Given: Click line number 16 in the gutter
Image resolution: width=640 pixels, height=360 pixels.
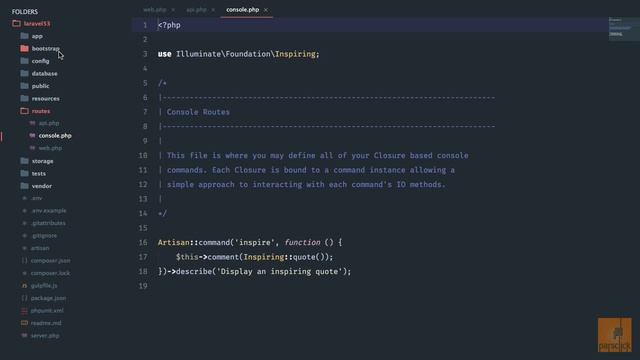Looking at the screenshot, I should click(143, 242).
